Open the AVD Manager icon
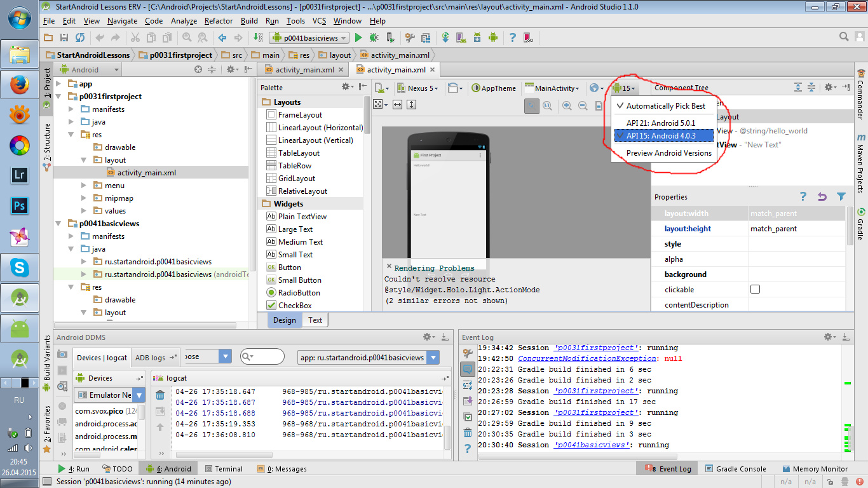868x488 pixels. point(461,37)
